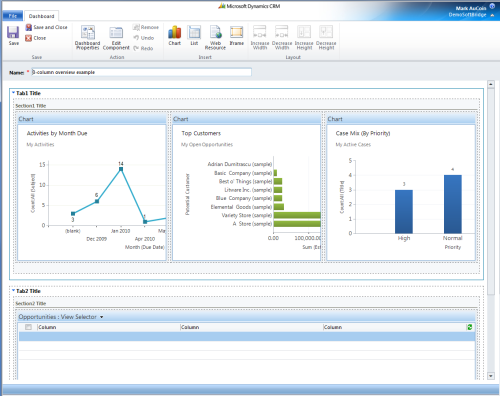Click Increase Height layout icon
Viewport: 500px width, 396px height.
point(304,38)
